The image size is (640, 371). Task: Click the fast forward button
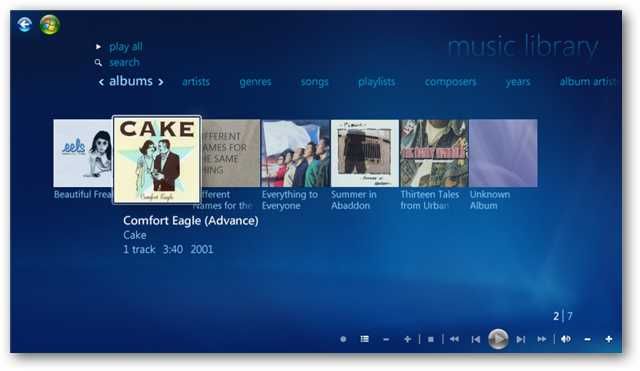542,339
